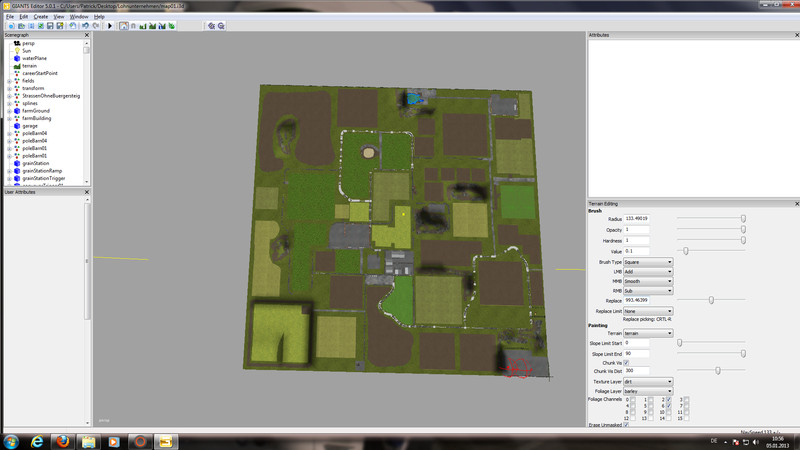Expand the farmBuilding node

coord(9,118)
